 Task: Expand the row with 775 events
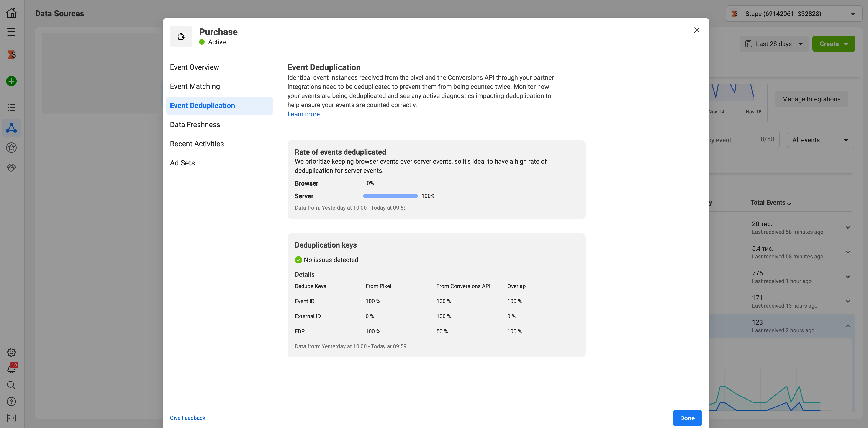click(848, 277)
